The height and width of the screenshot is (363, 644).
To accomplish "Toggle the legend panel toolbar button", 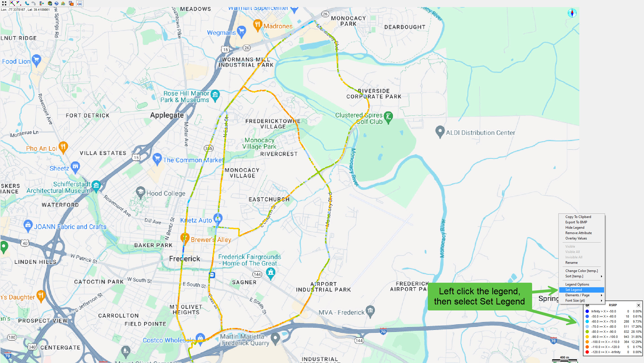I will (x=79, y=3).
